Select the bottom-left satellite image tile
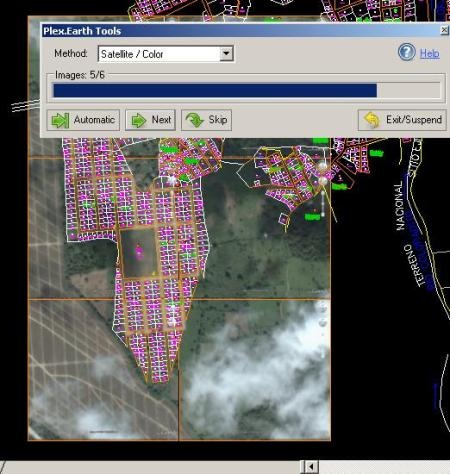The height and width of the screenshot is (474, 450). [103, 369]
